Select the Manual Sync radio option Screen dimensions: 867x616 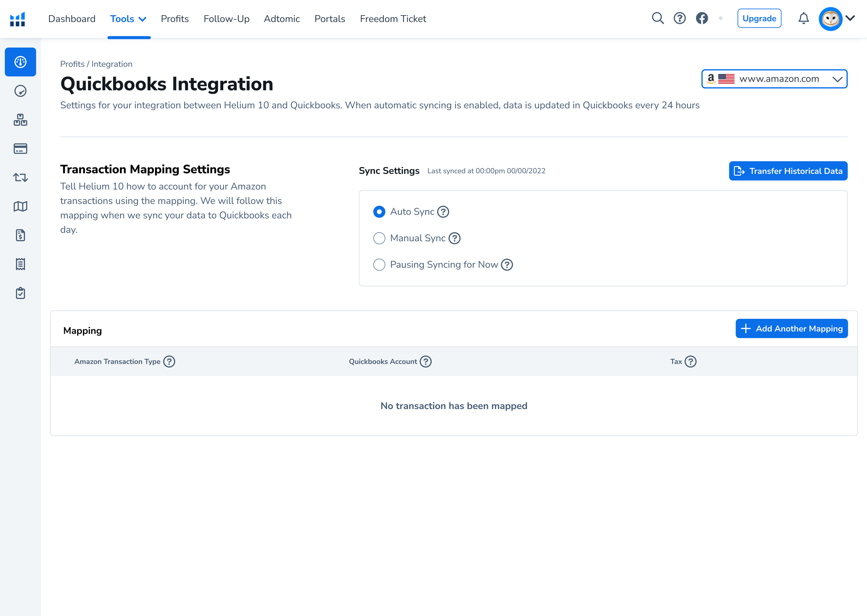(x=379, y=238)
